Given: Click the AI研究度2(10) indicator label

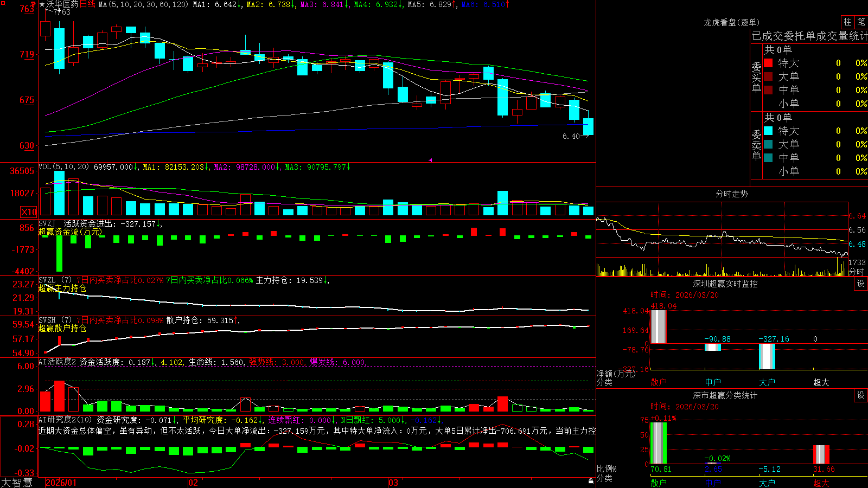Looking at the screenshot, I should [x=65, y=420].
